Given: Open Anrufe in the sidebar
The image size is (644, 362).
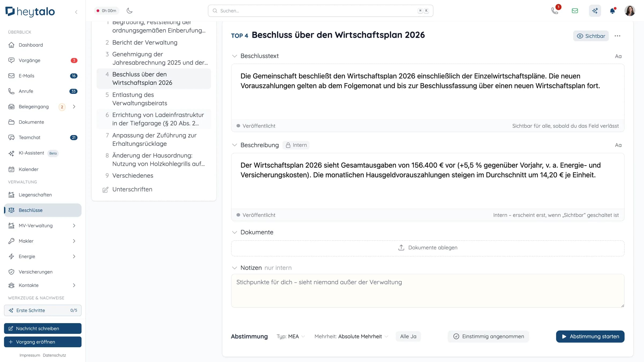Looking at the screenshot, I should tap(43, 91).
